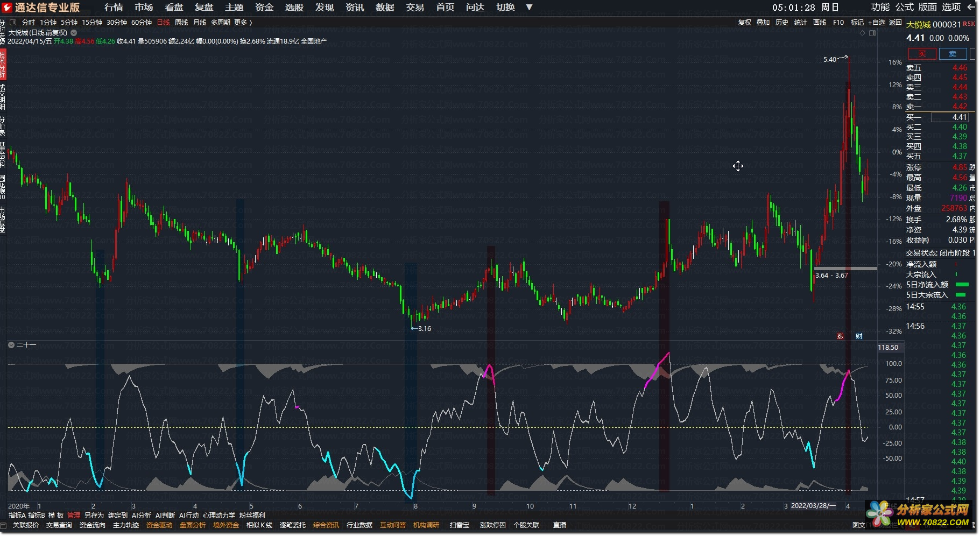Click the red 涨 marker on chart
980x536 pixels.
point(840,336)
